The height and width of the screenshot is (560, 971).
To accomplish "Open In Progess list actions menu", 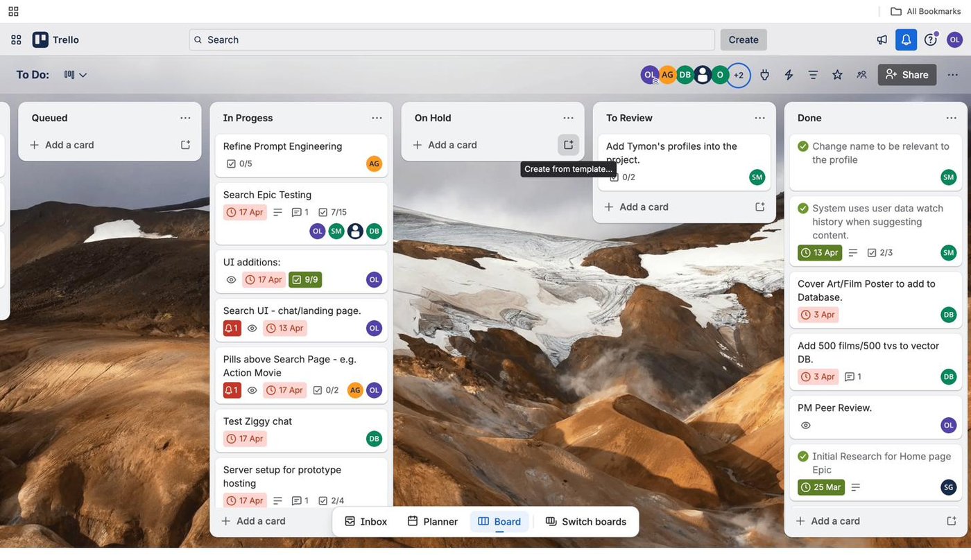I will (377, 118).
